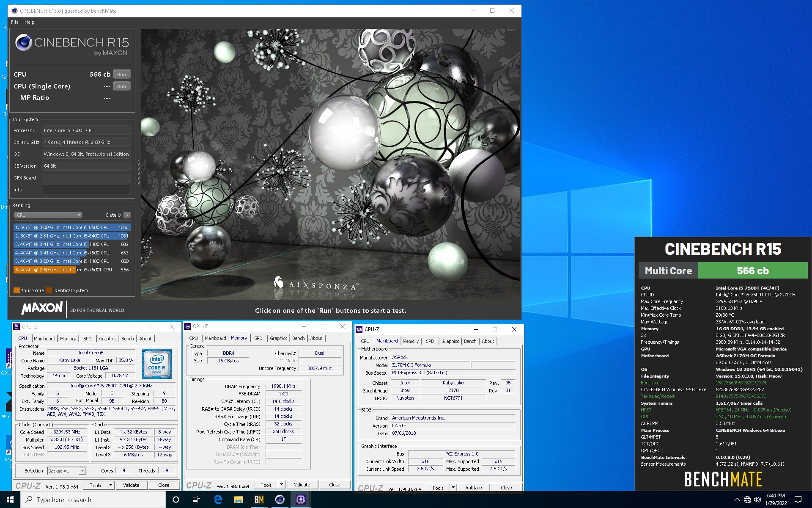Open the Socket #1 Selection dropdown

pyautogui.click(x=66, y=471)
